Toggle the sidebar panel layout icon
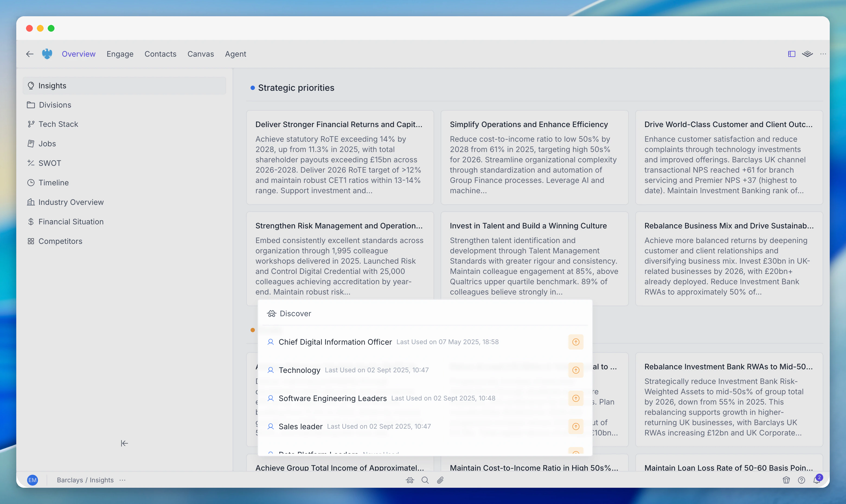This screenshot has width=846, height=504. 792,54
